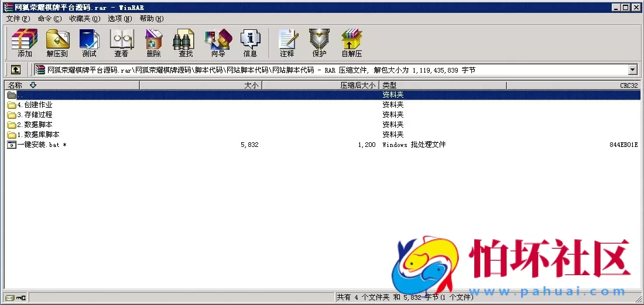Click the disk/key status bar icon
The width and height of the screenshot is (644, 305).
pos(16,297)
